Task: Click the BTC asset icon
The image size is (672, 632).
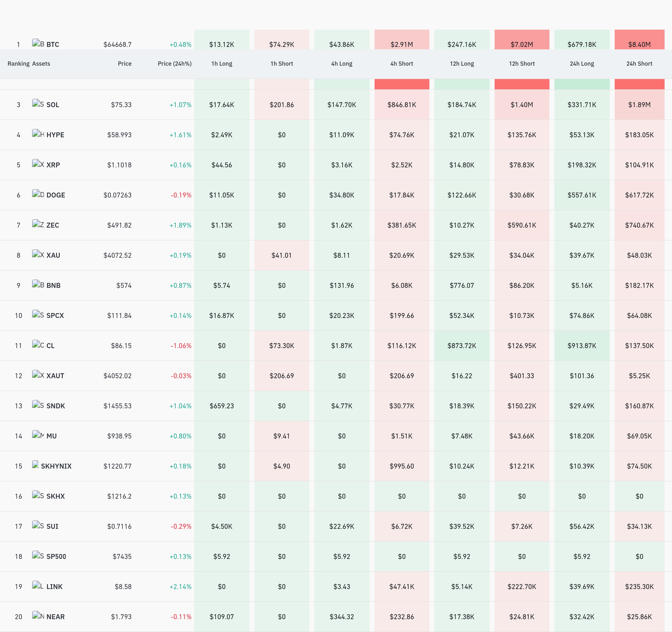Action: 38,43
